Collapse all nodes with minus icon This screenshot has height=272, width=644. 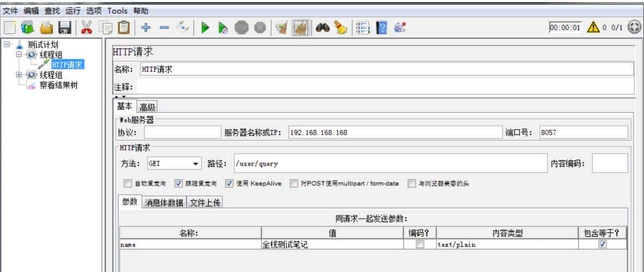[x=164, y=28]
